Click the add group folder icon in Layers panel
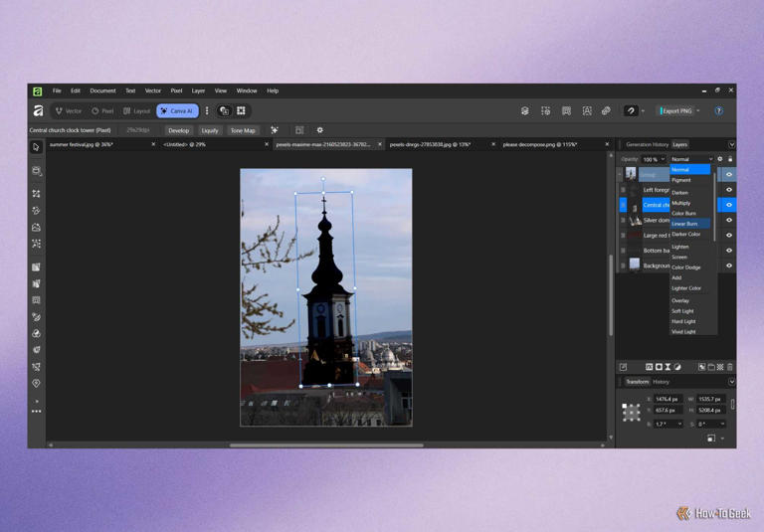The height and width of the screenshot is (532, 764). (711, 367)
